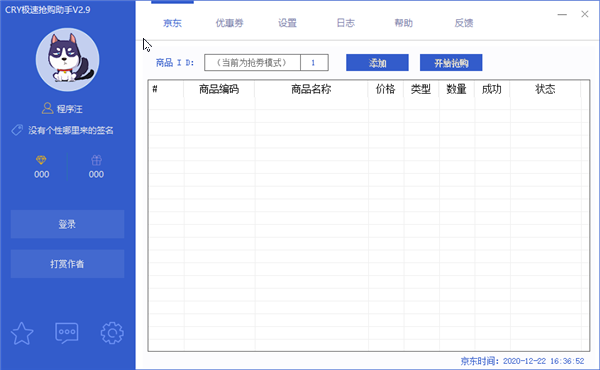Click the gift box icon
This screenshot has width=600, height=370.
pyautogui.click(x=96, y=160)
